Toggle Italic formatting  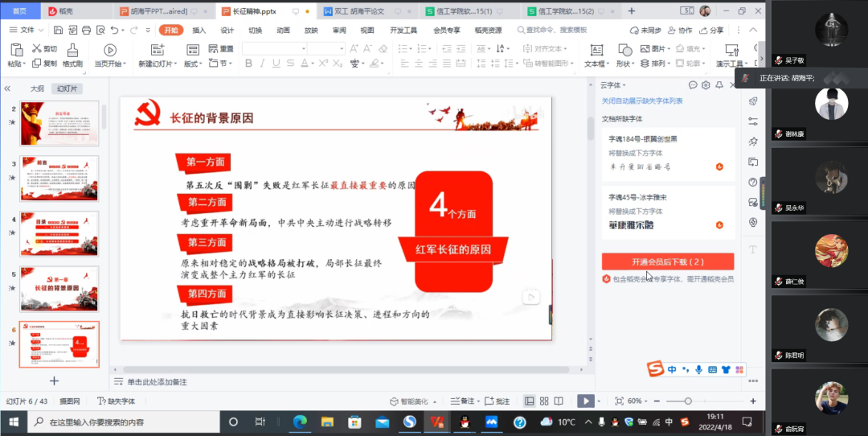click(262, 64)
